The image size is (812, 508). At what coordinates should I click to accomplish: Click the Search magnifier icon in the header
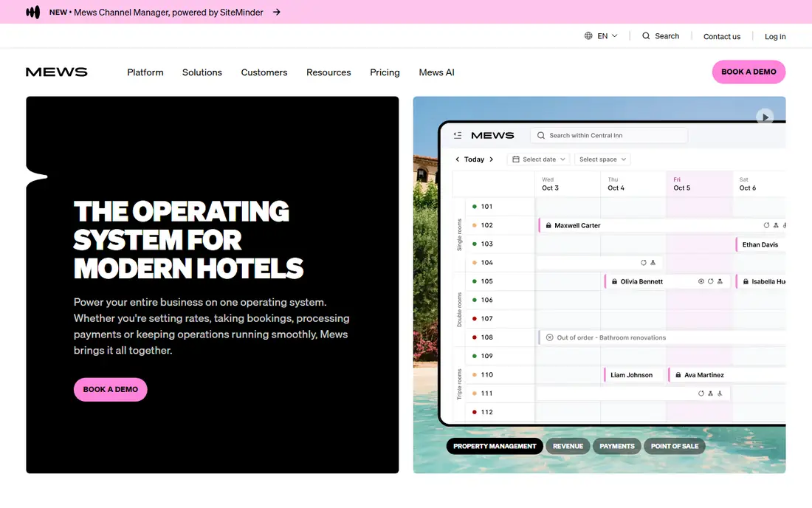tap(646, 35)
